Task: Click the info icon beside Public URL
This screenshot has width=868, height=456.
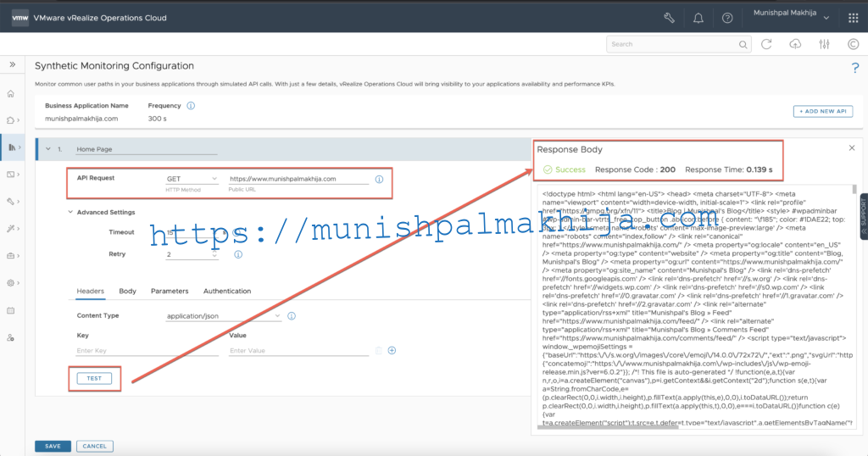Action: (379, 180)
